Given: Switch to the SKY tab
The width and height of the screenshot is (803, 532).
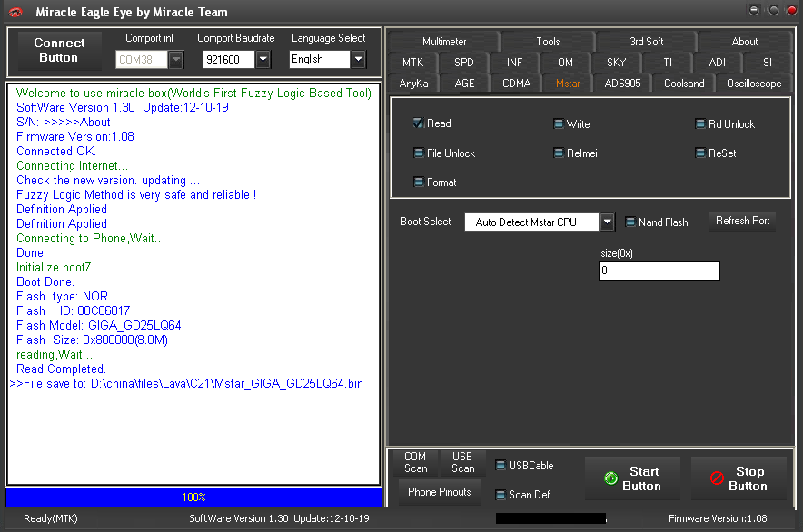Looking at the screenshot, I should 617,63.
